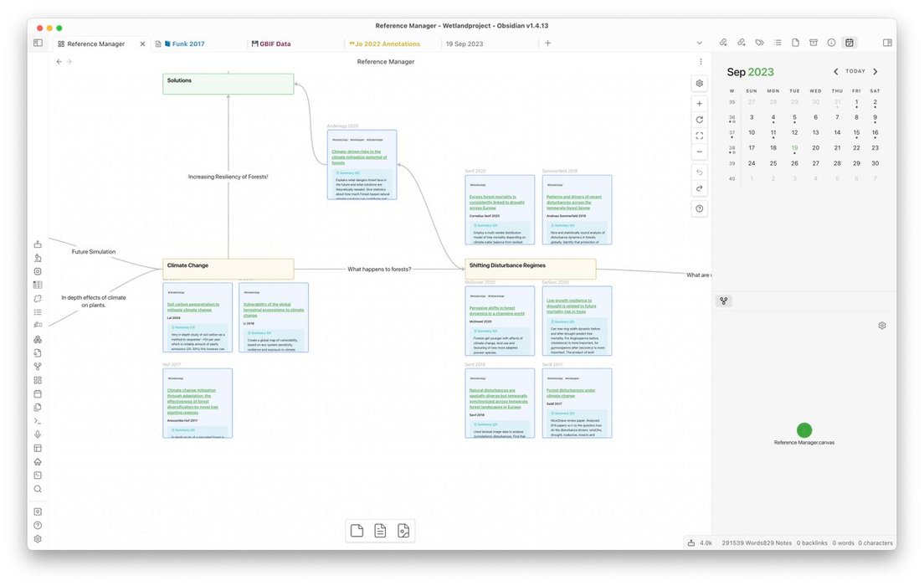Select Shifting Disturbance Regimes group
Image resolution: width=924 pixels, height=586 pixels.
531,269
